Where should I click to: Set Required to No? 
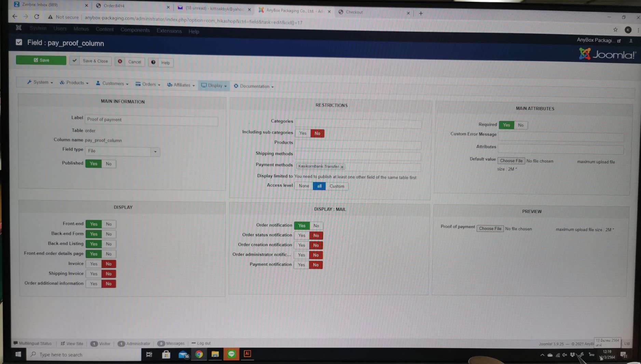(x=521, y=125)
